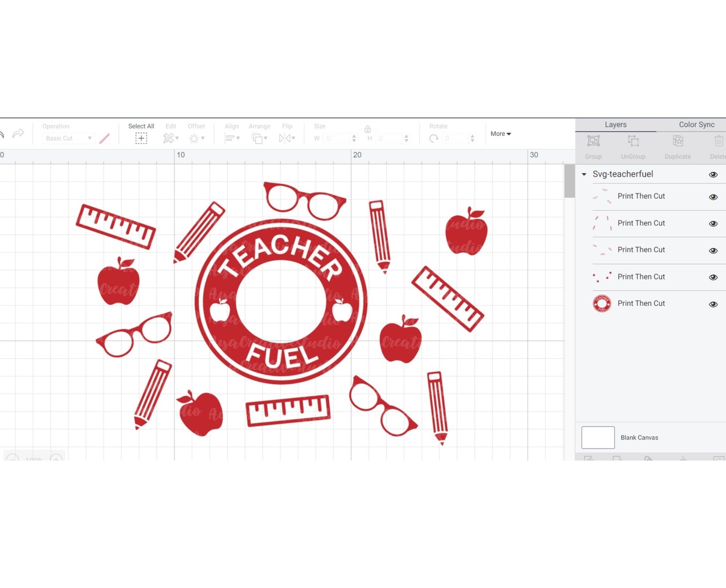Hide the entire Svg-teacherfuel group
The height and width of the screenshot is (588, 726).
click(x=713, y=175)
